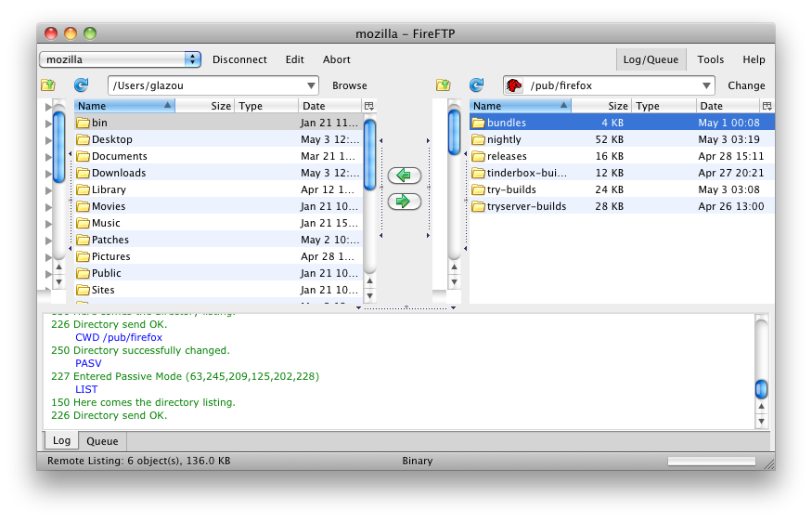812x521 pixels.
Task: Sort the local list by Name column
Action: 124,106
